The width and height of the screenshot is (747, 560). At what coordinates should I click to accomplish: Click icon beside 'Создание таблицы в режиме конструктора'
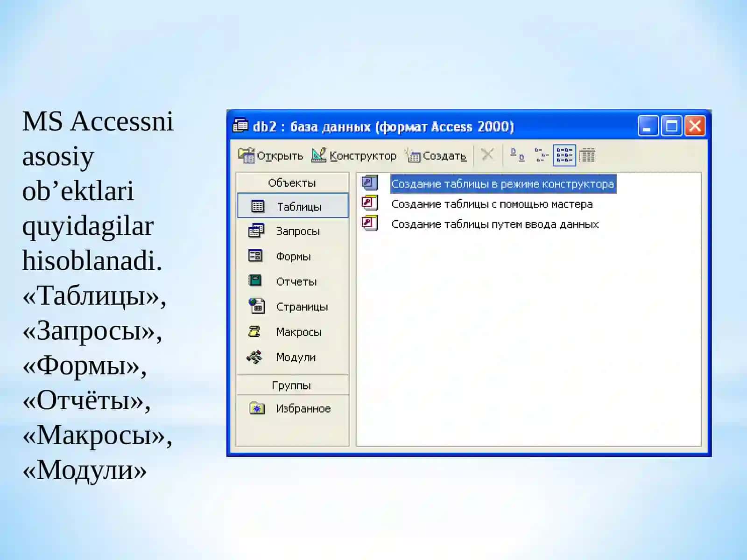point(370,182)
